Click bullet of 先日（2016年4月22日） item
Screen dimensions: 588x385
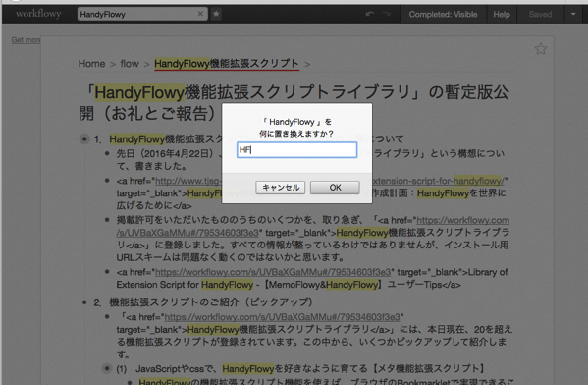[x=107, y=153]
